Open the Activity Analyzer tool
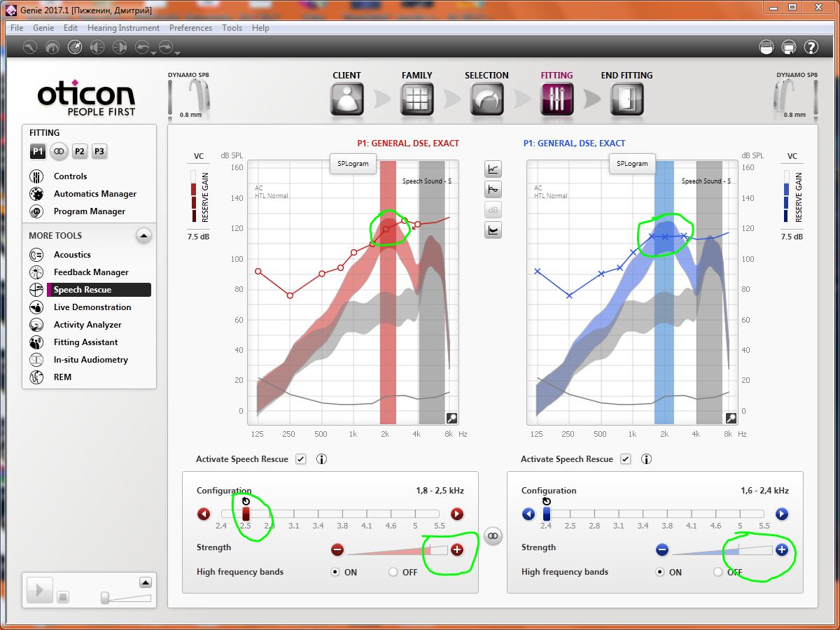This screenshot has height=630, width=840. click(x=87, y=325)
